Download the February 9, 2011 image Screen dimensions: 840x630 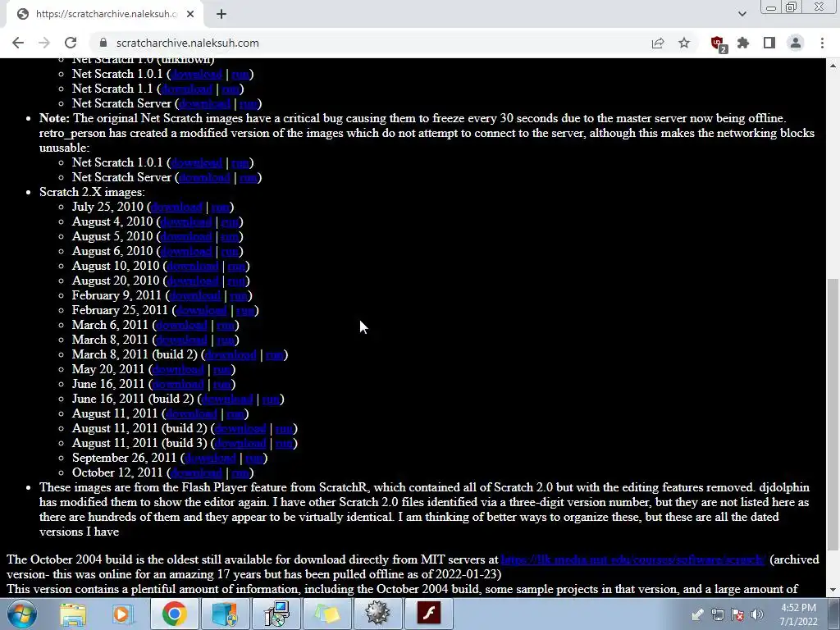(195, 295)
